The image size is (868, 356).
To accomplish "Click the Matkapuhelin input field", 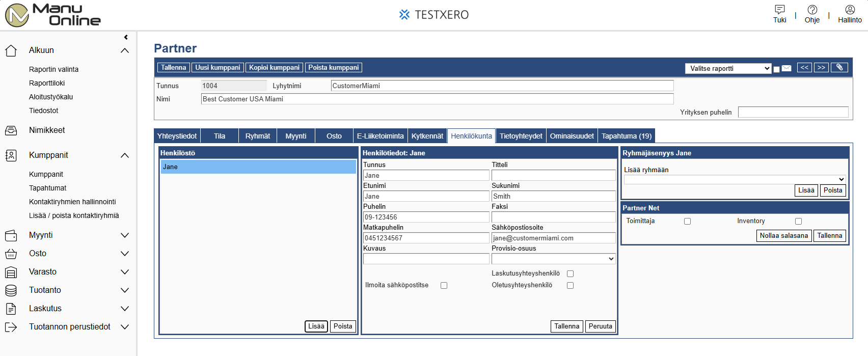I will point(426,238).
